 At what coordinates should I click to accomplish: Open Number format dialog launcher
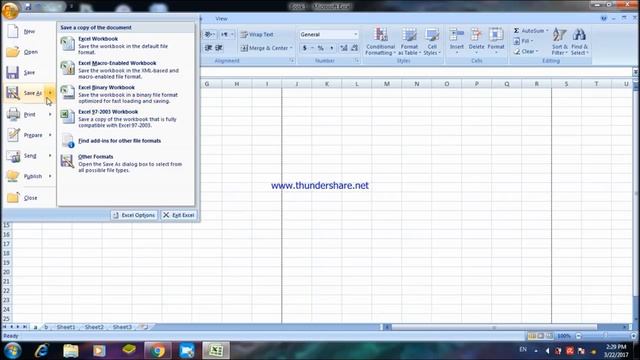pos(356,60)
